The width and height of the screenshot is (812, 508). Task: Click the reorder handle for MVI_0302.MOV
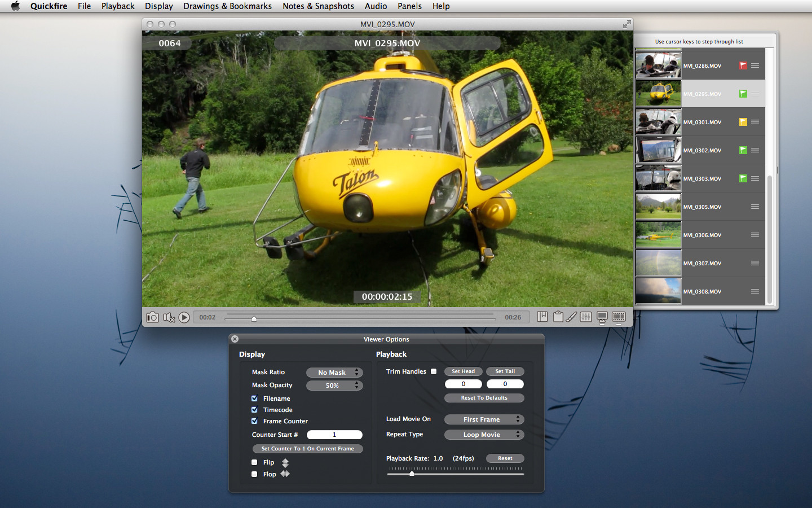[755, 150]
